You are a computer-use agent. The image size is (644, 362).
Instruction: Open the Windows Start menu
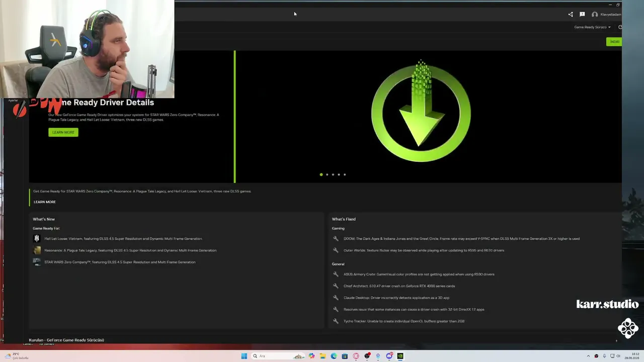coord(244,356)
